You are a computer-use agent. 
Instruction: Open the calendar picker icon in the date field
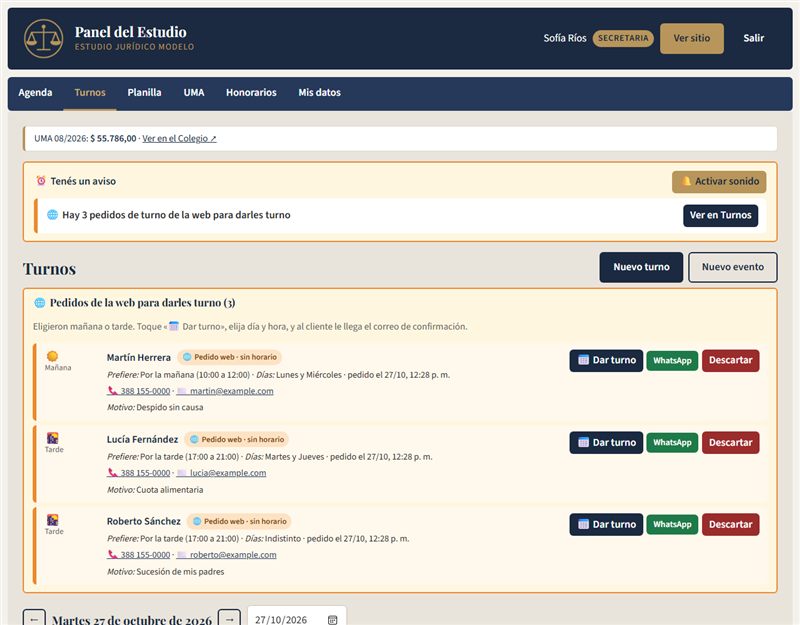[x=333, y=620]
